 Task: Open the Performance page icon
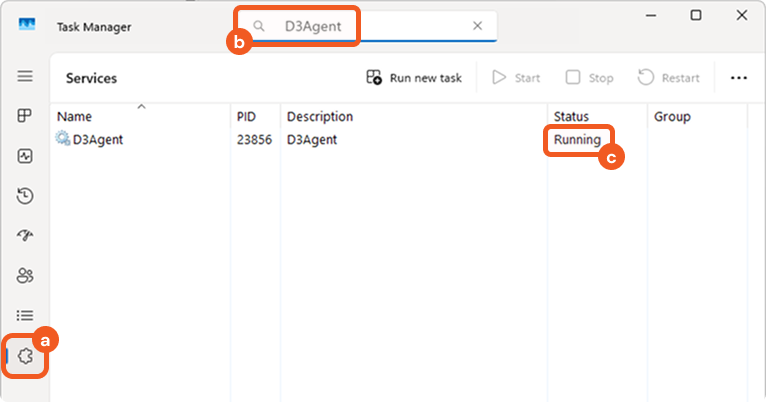pyautogui.click(x=25, y=156)
